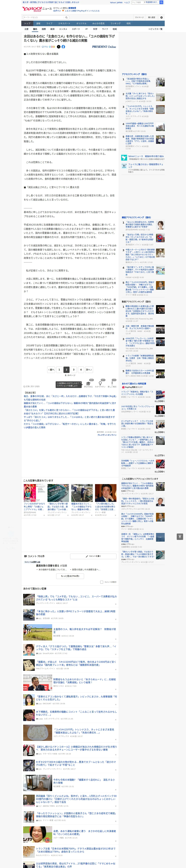Open article 財務省ももう止められないと
The image size is (186, 868).
(84, 681)
